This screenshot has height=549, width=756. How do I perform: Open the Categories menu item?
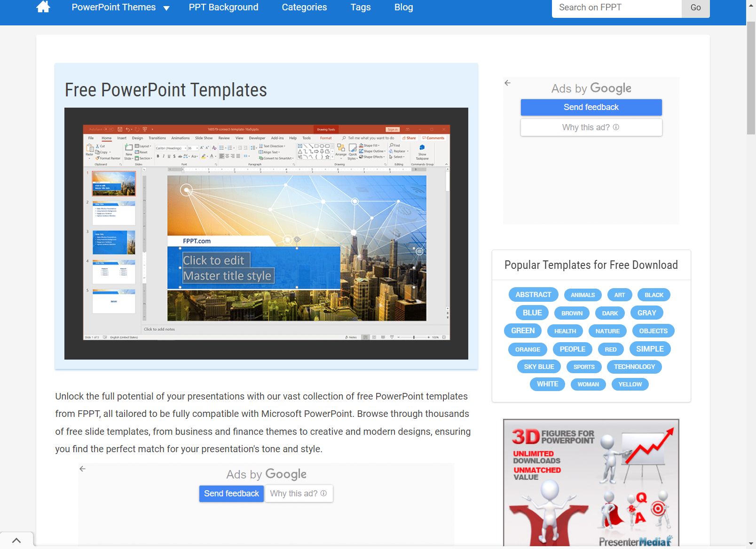(304, 7)
